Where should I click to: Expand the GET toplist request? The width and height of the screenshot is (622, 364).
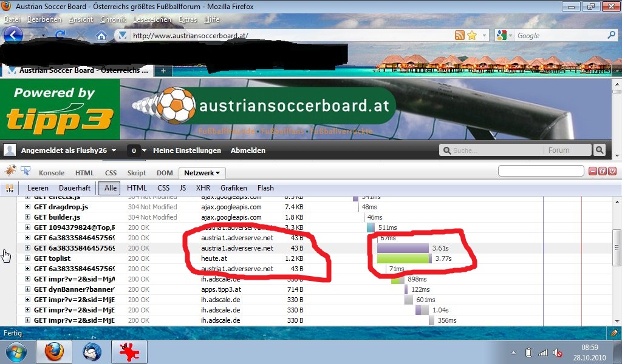click(x=27, y=258)
